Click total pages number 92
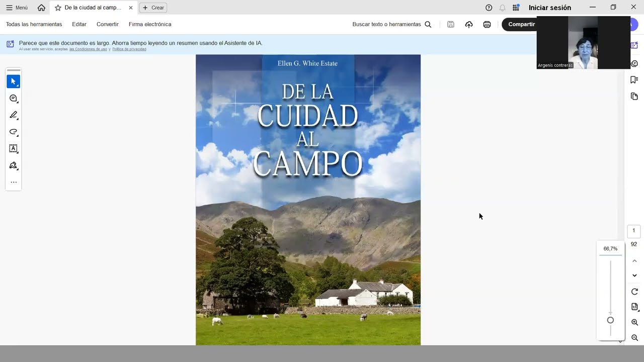The height and width of the screenshot is (362, 644). pyautogui.click(x=633, y=244)
